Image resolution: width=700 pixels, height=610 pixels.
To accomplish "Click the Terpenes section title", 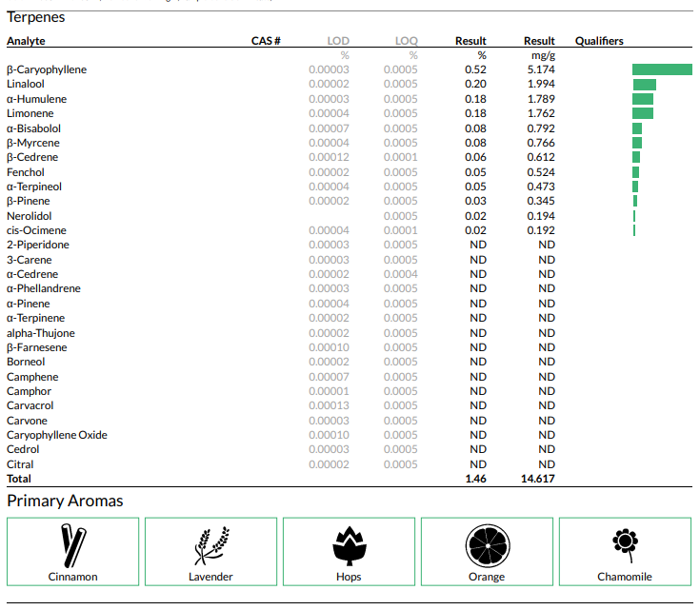I will coord(36,16).
